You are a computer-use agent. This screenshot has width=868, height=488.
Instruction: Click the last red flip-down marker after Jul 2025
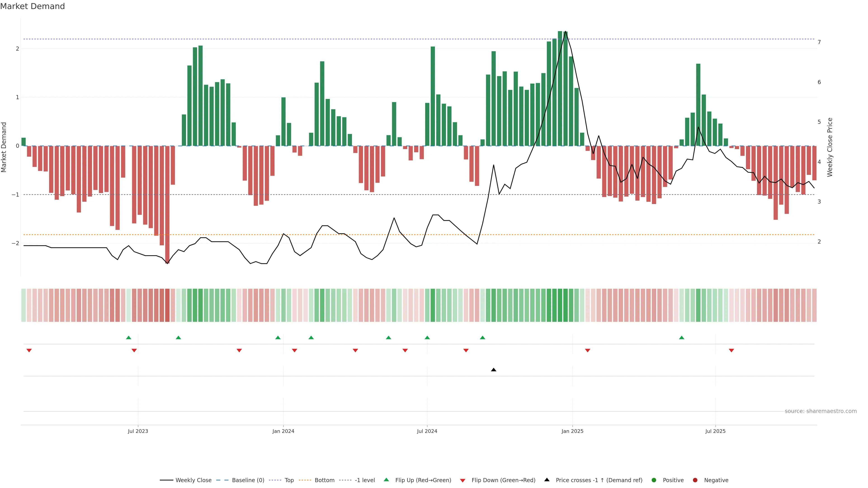(731, 351)
